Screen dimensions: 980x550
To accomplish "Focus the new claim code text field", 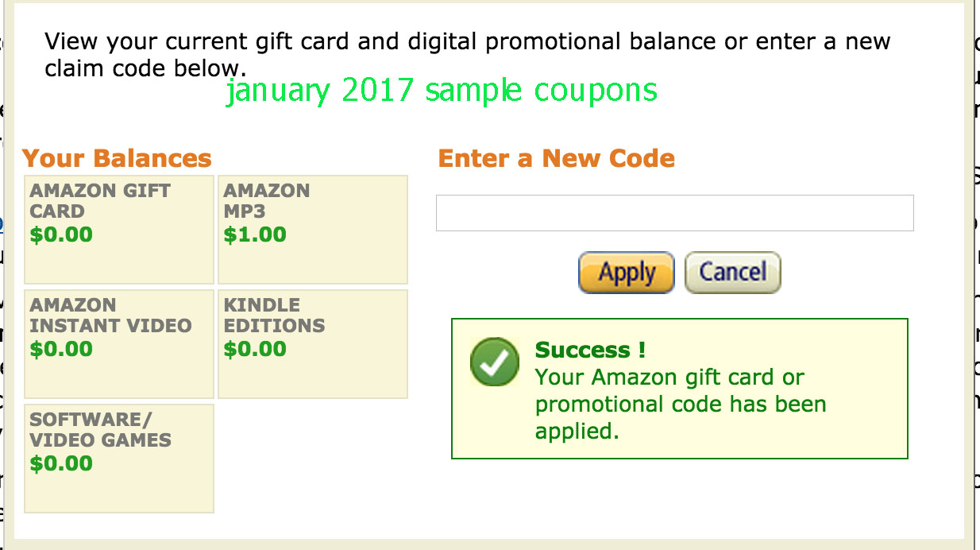I will [674, 213].
